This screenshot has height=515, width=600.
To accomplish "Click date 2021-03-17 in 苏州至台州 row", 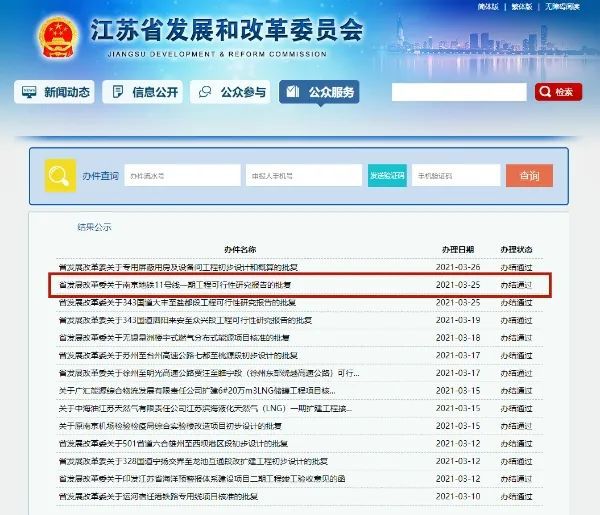I will point(458,355).
